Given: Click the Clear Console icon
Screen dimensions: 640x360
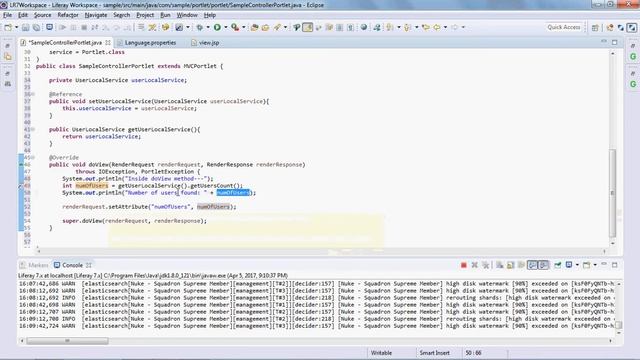Looking at the screenshot, I should (500, 265).
